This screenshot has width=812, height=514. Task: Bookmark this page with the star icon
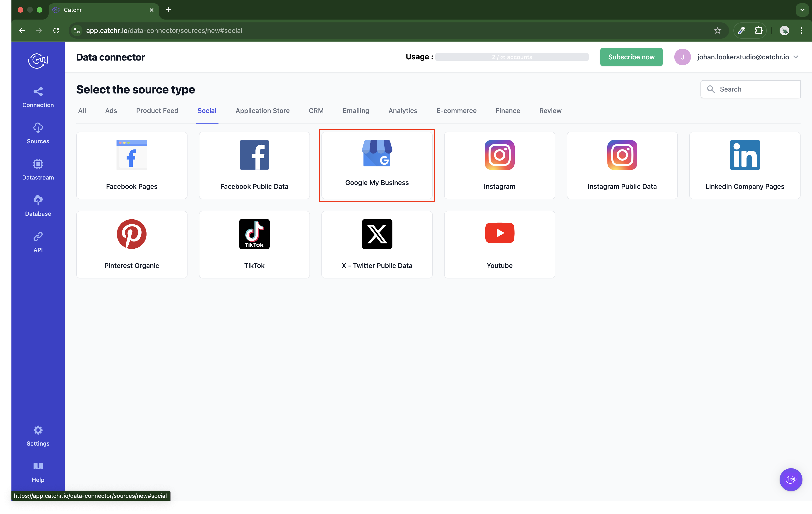pos(717,31)
